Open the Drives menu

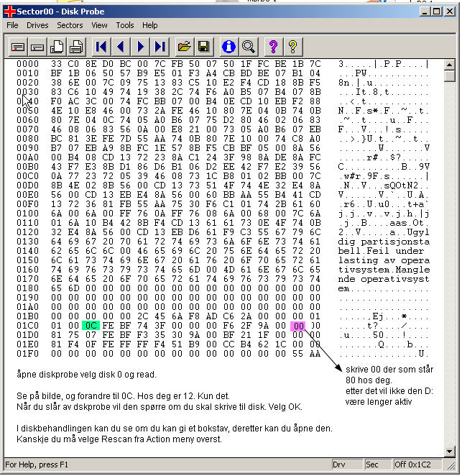pos(37,25)
